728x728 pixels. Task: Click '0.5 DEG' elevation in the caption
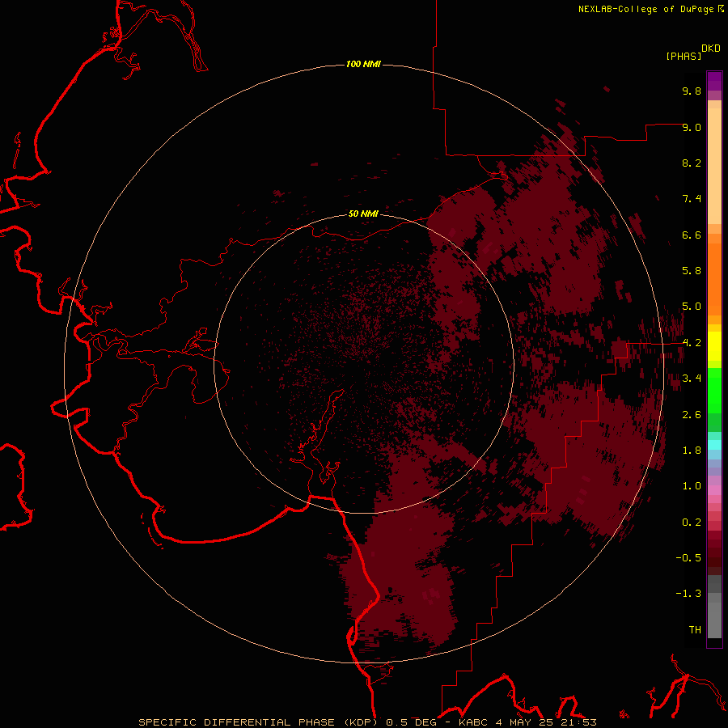tap(412, 722)
